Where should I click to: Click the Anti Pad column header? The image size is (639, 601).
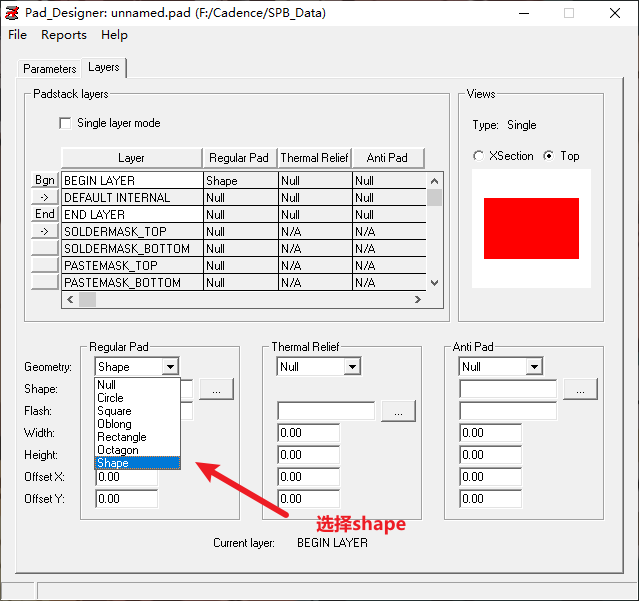tap(387, 158)
